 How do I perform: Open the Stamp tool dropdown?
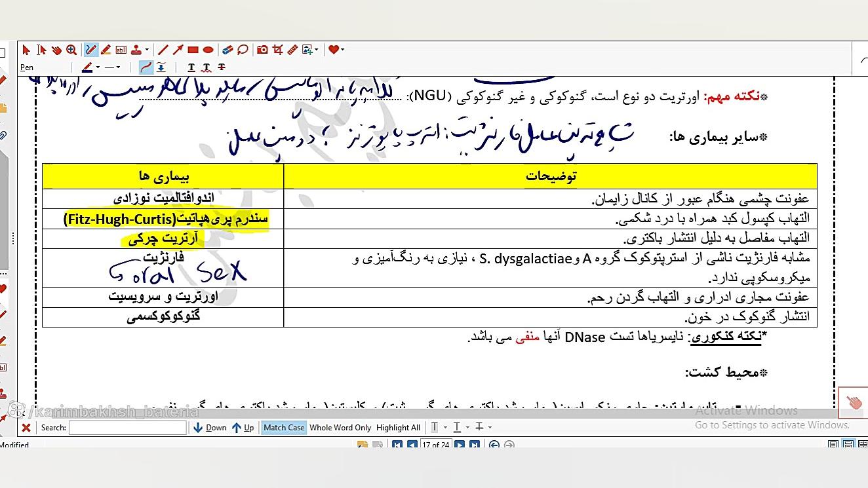coord(147,50)
